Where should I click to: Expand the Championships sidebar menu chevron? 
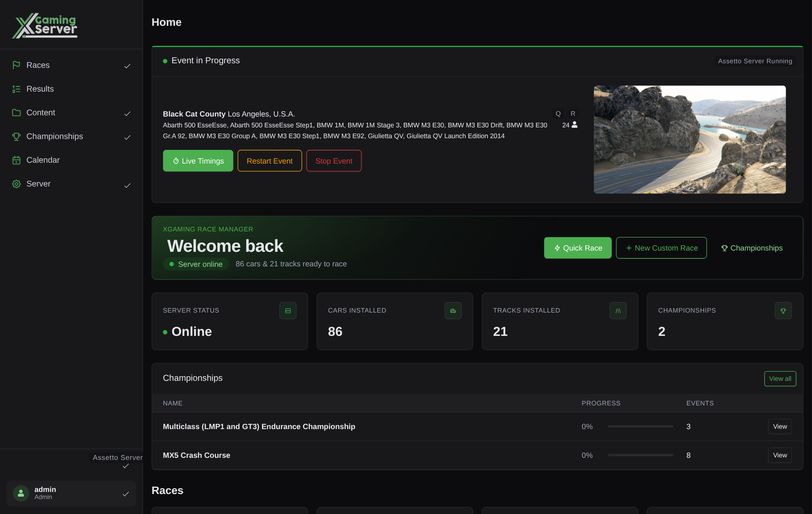(x=127, y=137)
